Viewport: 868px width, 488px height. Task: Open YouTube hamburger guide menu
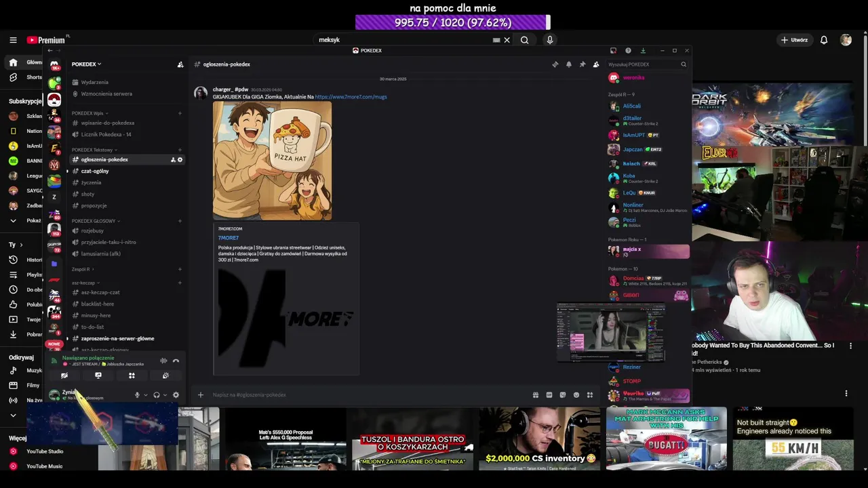tap(13, 40)
